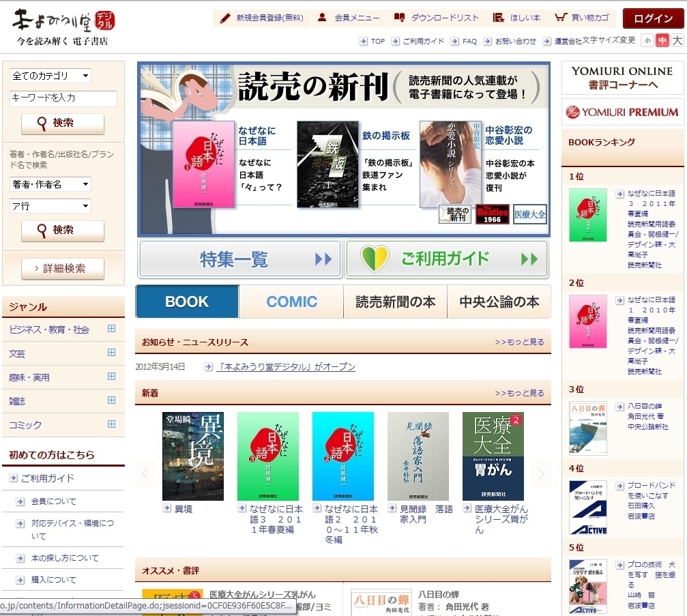Open the ア行 dropdown

click(x=50, y=206)
